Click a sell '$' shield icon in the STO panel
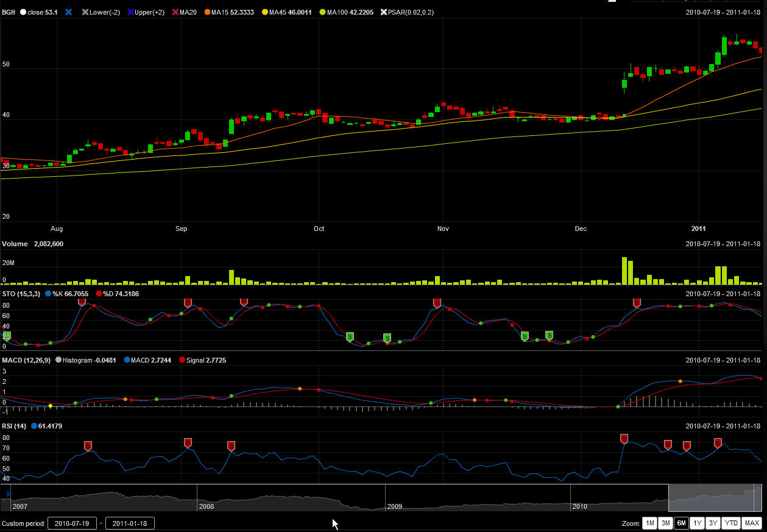The height and width of the screenshot is (532, 767). coord(350,336)
